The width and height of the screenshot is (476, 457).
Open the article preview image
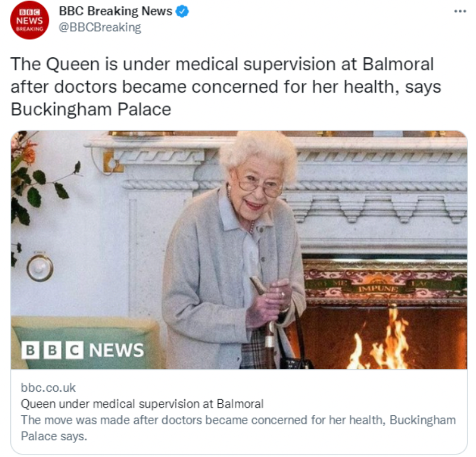pos(239,250)
